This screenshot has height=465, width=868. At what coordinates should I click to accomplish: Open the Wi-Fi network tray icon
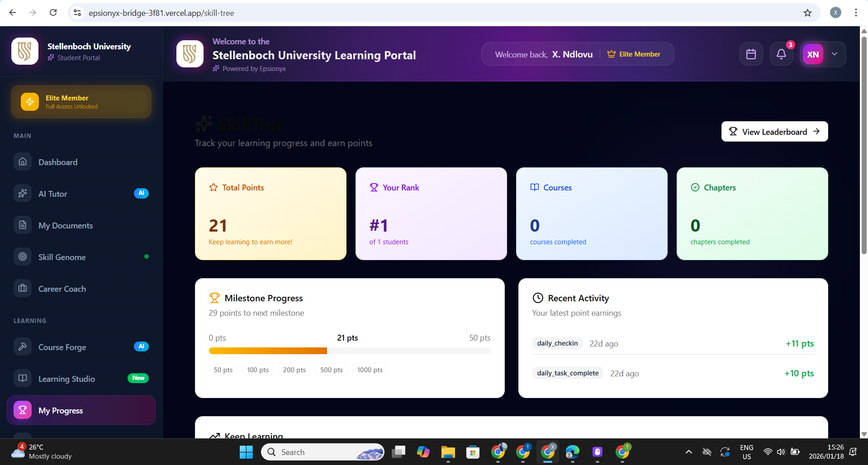tap(768, 452)
